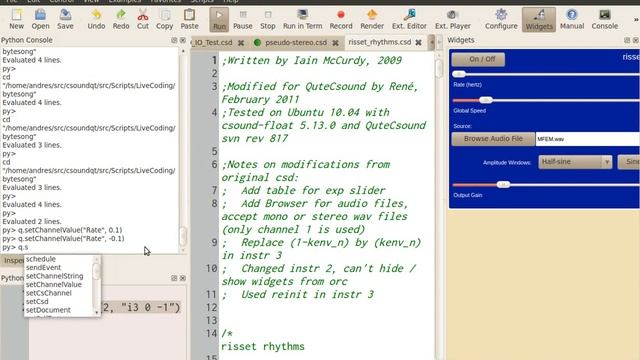Image resolution: width=640 pixels, height=360 pixels.
Task: Select setCsd from the completion list
Action: click(x=37, y=302)
